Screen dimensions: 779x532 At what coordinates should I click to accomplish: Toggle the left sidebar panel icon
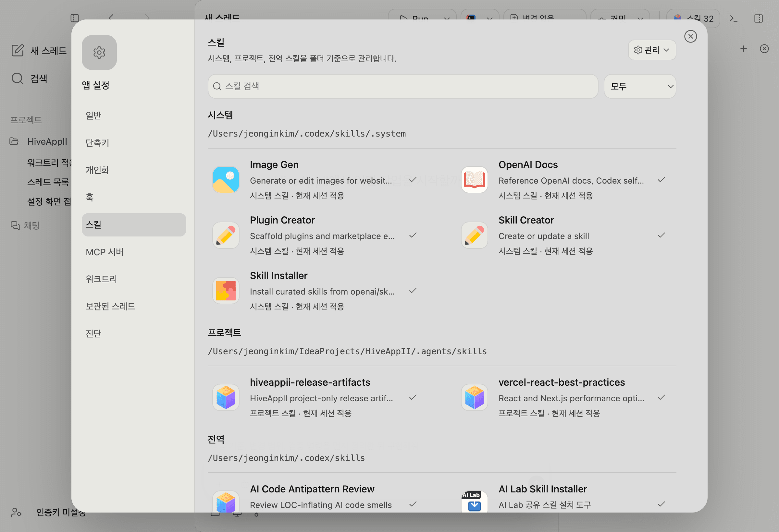pyautogui.click(x=75, y=18)
